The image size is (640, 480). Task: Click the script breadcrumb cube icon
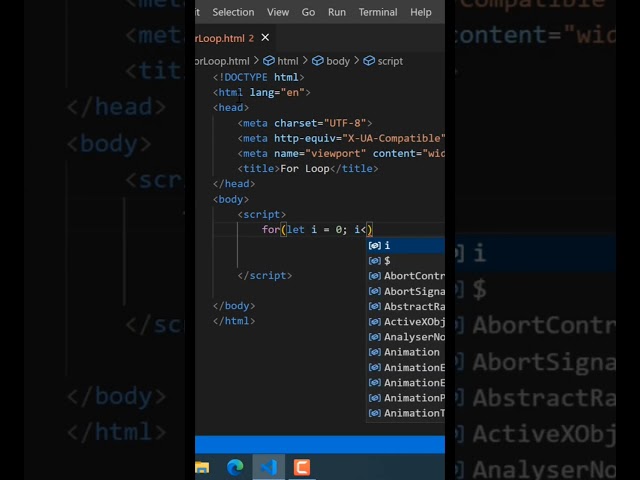[369, 61]
